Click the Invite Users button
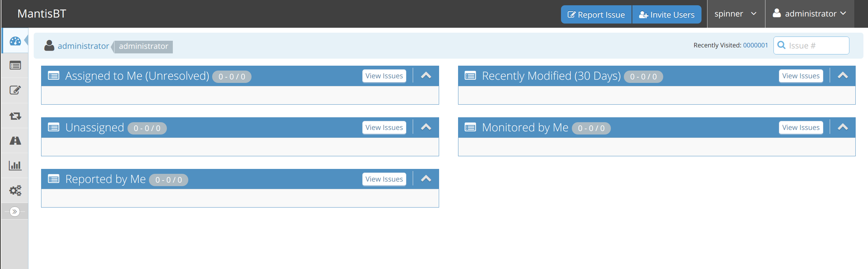The width and height of the screenshot is (868, 269). [x=666, y=15]
